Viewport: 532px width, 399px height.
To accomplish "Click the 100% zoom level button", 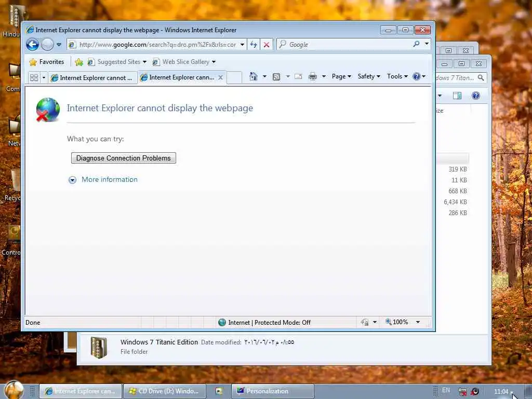I will 396,322.
